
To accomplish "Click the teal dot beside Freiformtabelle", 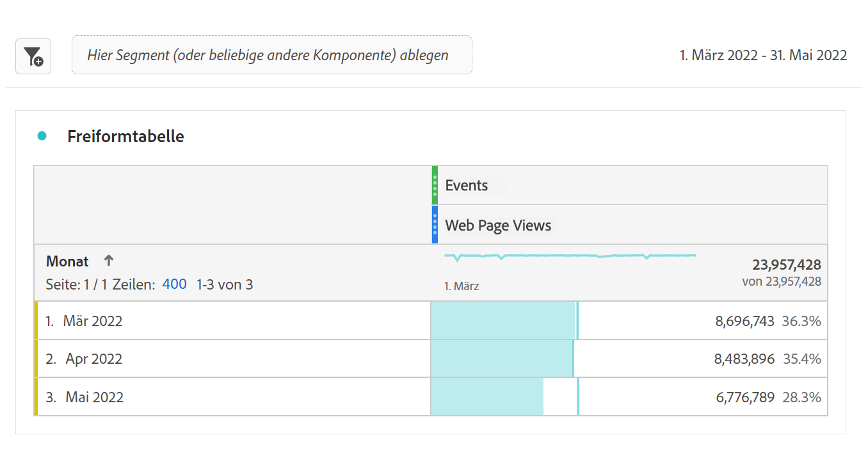I will tap(42, 136).
